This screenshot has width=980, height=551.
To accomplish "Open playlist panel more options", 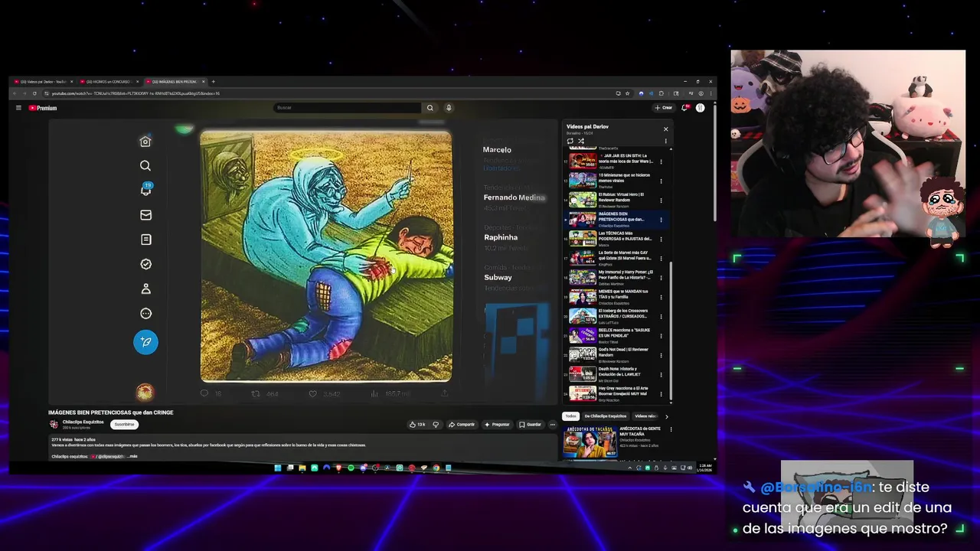I will pos(665,142).
